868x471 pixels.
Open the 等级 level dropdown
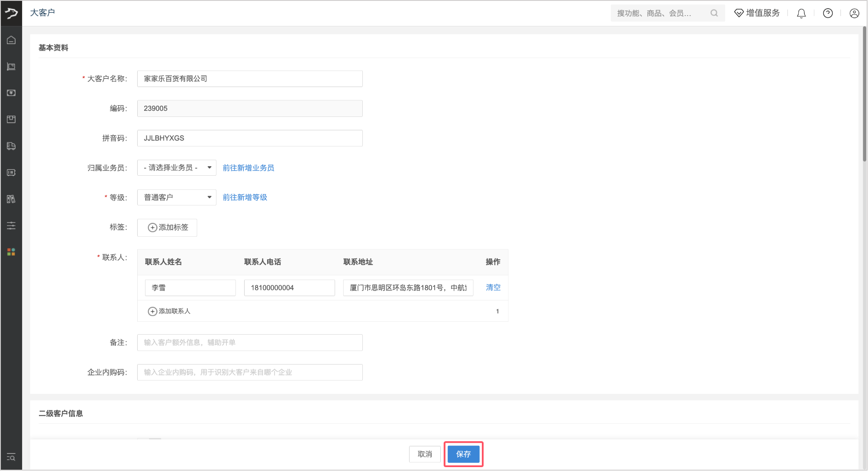(x=177, y=197)
